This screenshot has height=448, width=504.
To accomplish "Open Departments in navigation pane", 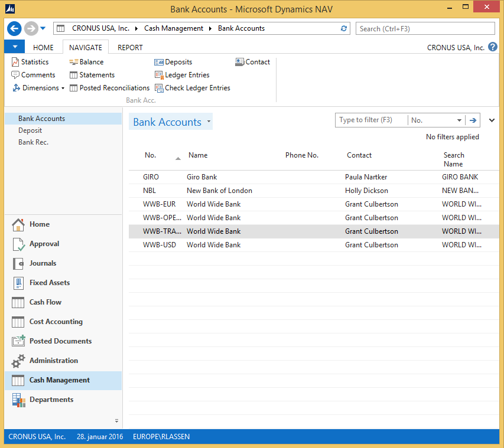I will pos(51,400).
